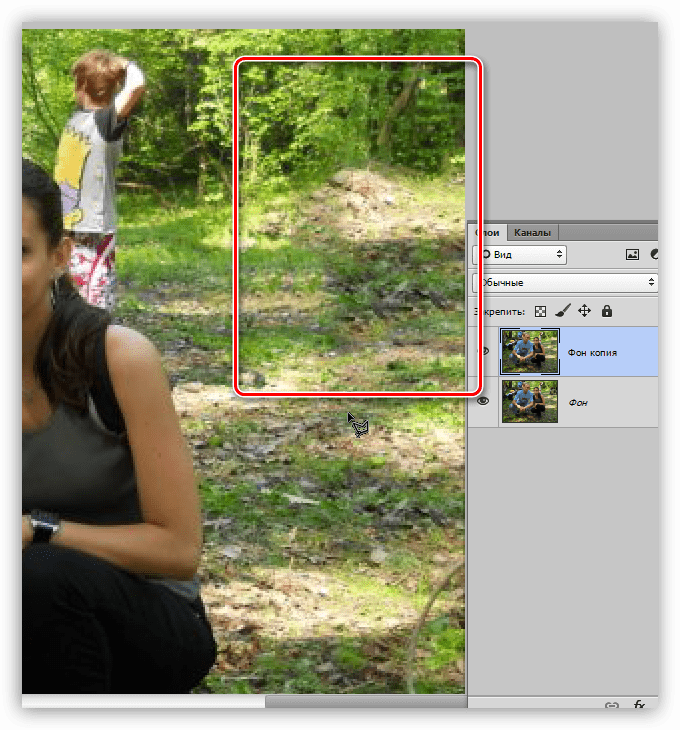This screenshot has height=730, width=680.
Task: Switch to the Каналы tab
Action: tap(532, 232)
